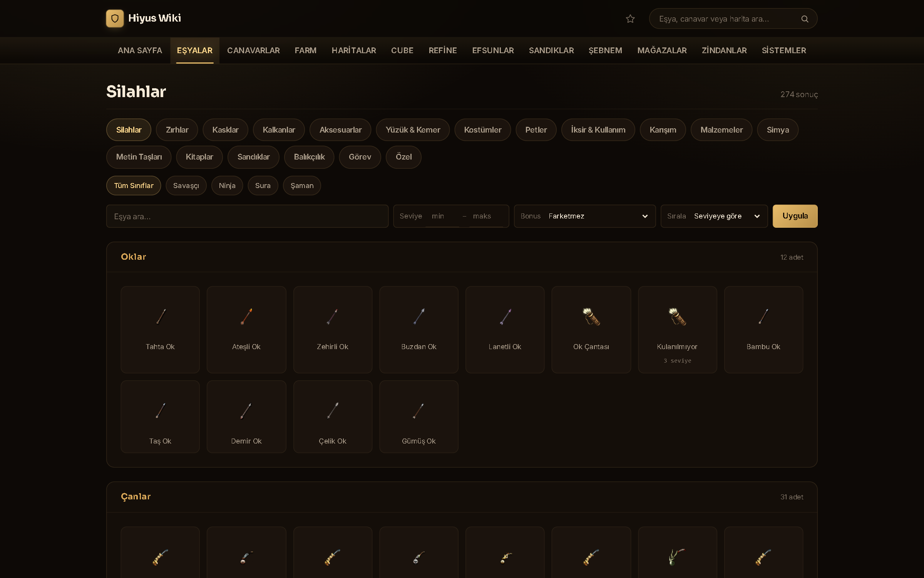Select the Karışım category chip
924x578 pixels.
point(663,130)
